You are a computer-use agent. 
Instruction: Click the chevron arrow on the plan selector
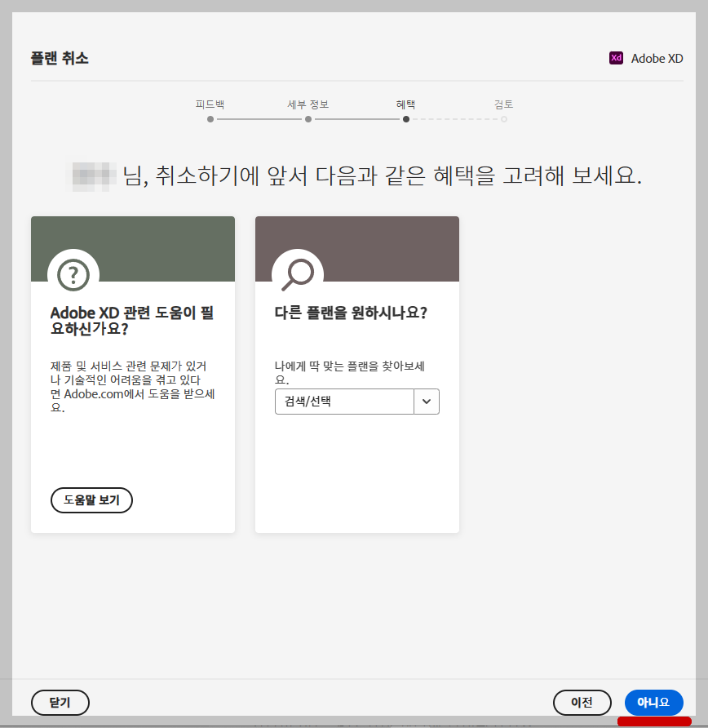coord(427,402)
